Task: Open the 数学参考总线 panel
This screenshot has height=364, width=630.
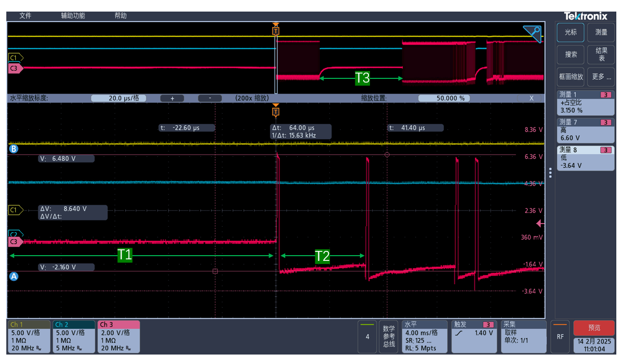Action: [387, 335]
